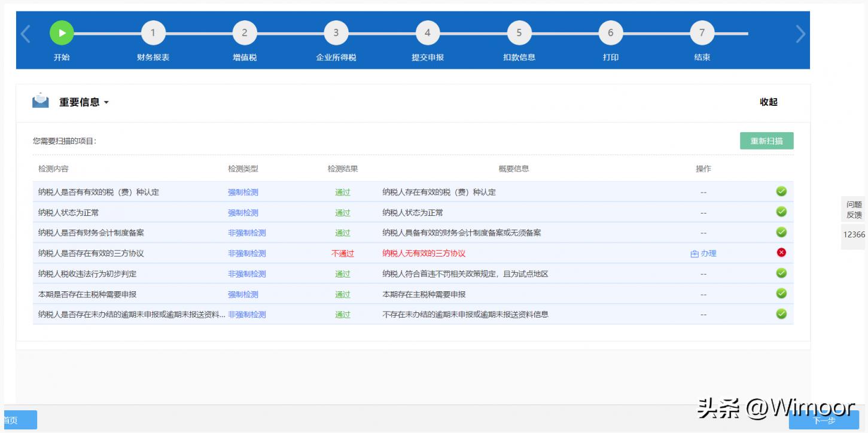
Task: Click the file icon next to 办理
Action: tap(695, 253)
